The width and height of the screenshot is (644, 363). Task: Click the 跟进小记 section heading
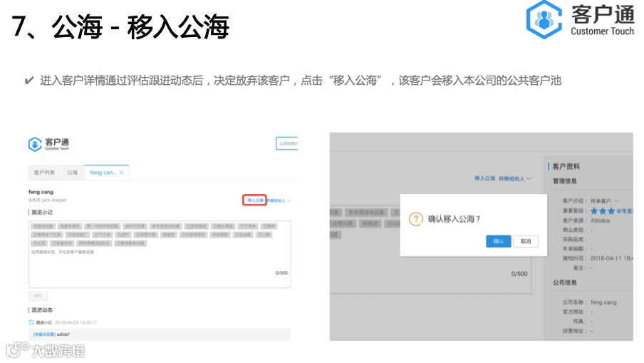(x=42, y=213)
